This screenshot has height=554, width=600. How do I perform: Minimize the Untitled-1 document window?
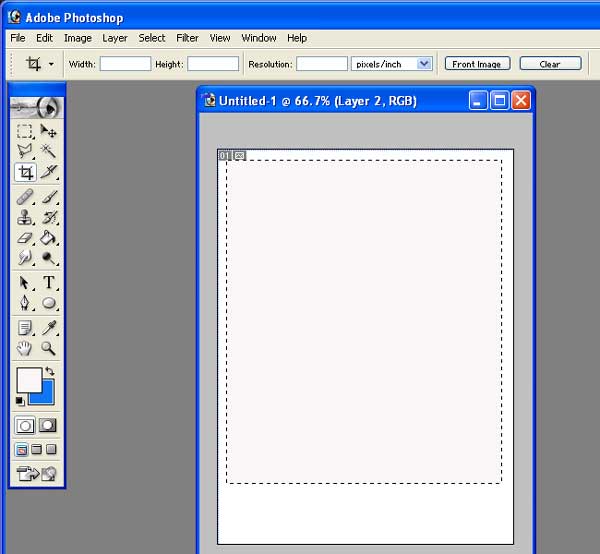(x=478, y=101)
